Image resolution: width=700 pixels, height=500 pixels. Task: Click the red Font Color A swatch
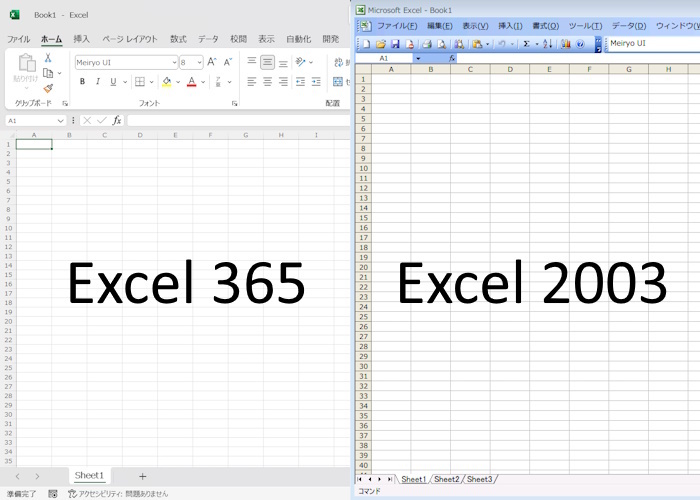tap(192, 82)
